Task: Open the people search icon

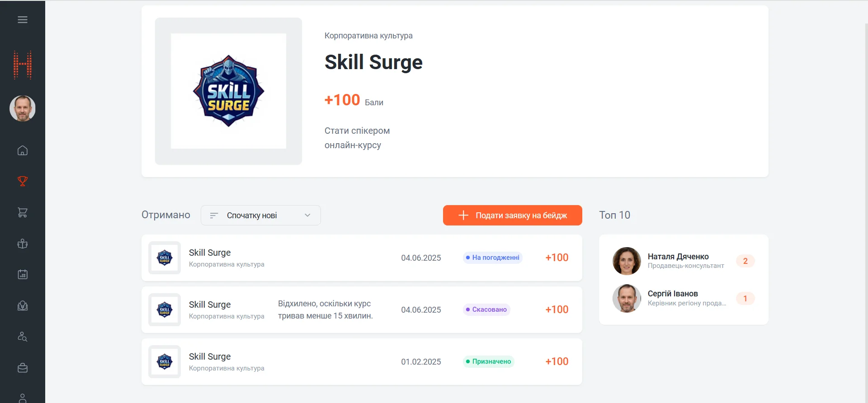Action: [x=23, y=337]
